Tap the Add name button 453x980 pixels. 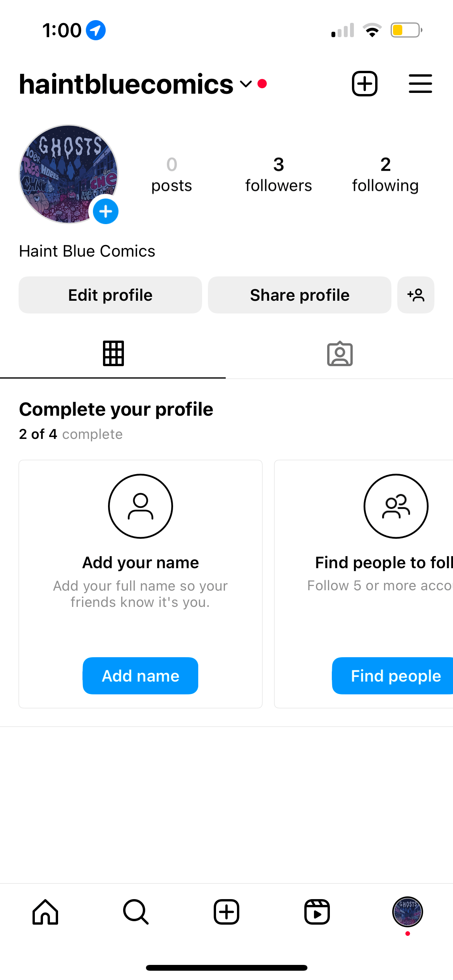click(x=141, y=676)
